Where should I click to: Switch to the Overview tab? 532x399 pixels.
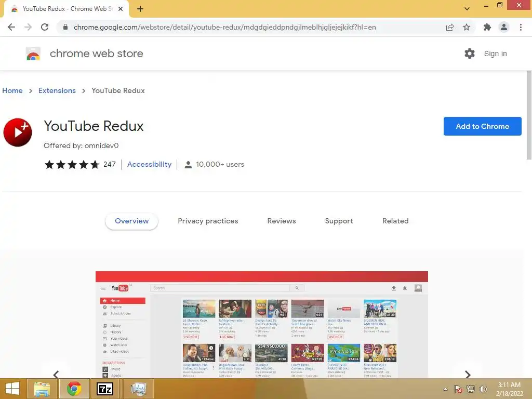131,221
